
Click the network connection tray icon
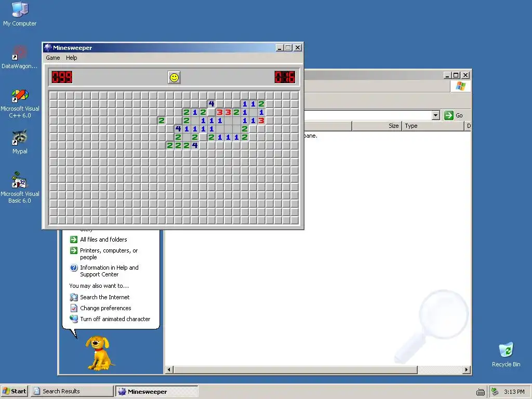click(495, 392)
